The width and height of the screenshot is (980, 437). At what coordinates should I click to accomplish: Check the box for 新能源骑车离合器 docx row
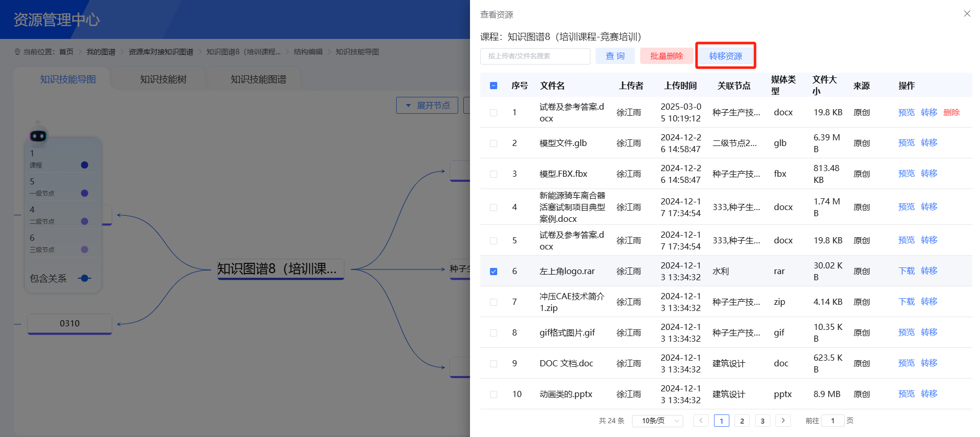(494, 207)
